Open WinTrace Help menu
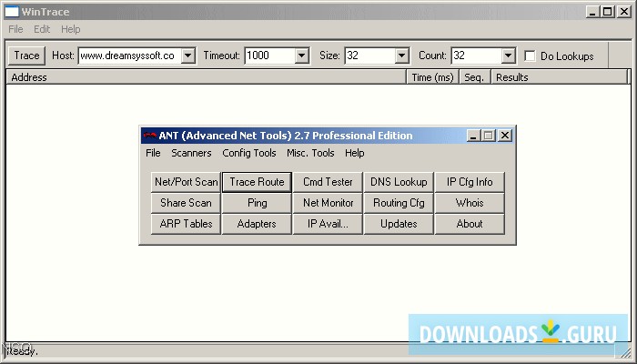 pyautogui.click(x=71, y=29)
